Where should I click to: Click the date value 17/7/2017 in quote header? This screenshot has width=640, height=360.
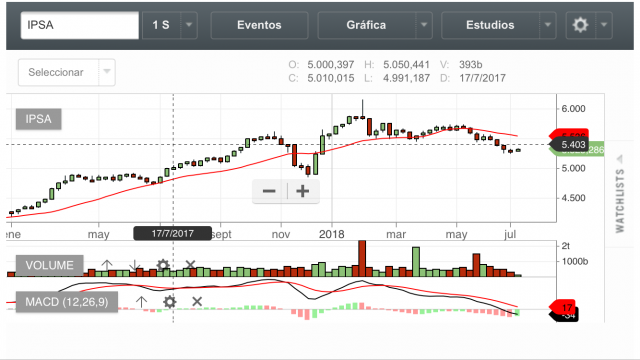(482, 78)
